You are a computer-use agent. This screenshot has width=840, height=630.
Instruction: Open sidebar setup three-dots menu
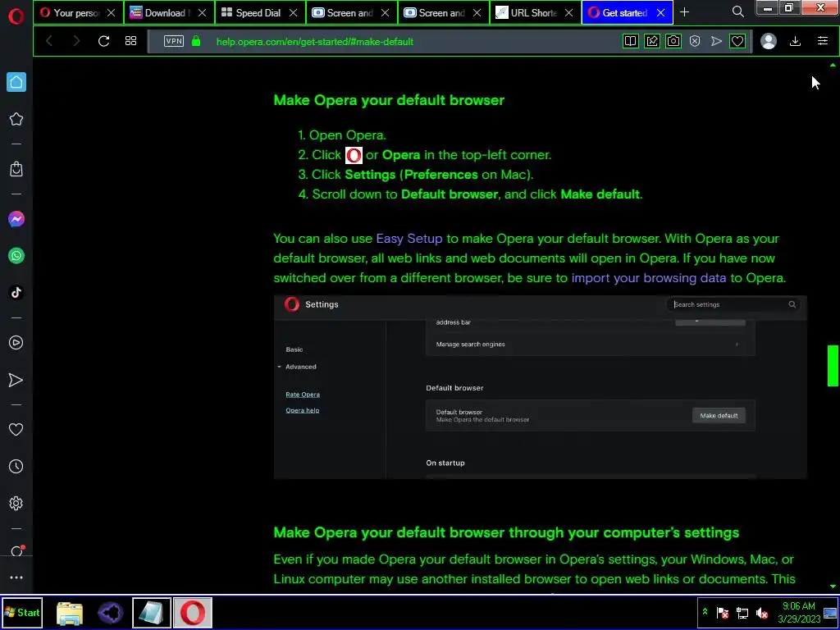[x=16, y=577]
